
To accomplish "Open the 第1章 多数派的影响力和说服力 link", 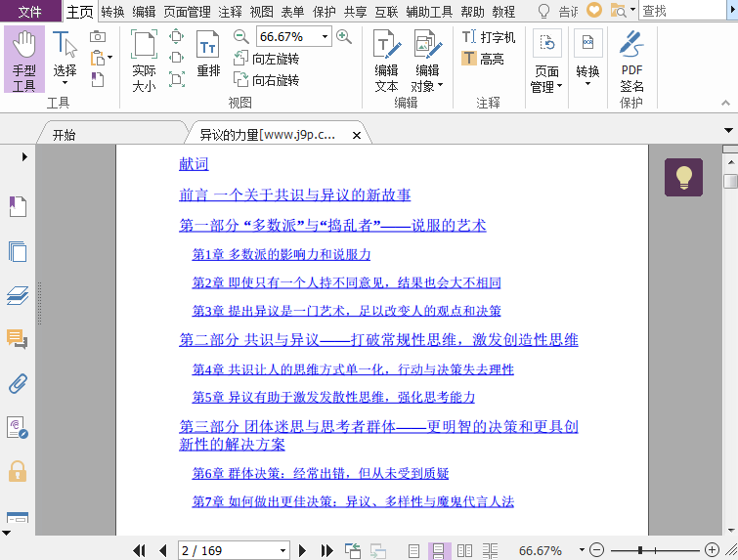I will pos(281,254).
